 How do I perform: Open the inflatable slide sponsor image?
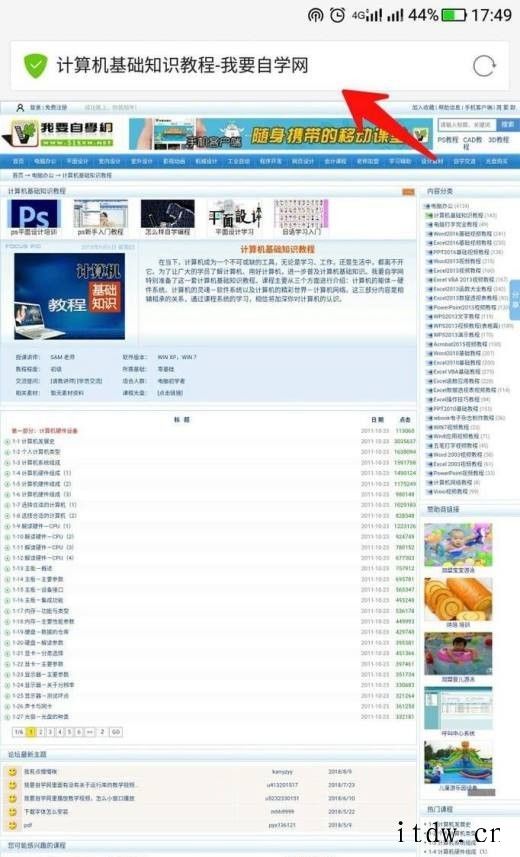(458, 762)
